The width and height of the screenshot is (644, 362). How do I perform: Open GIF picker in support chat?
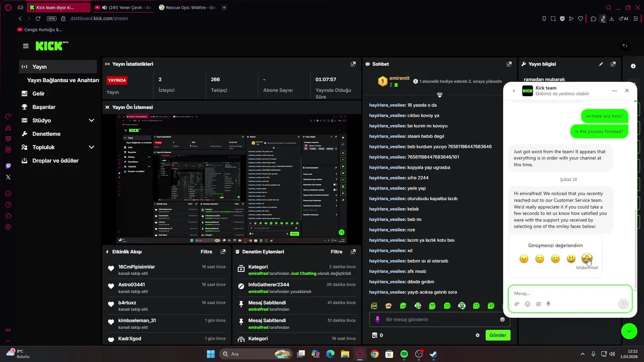coord(538,304)
